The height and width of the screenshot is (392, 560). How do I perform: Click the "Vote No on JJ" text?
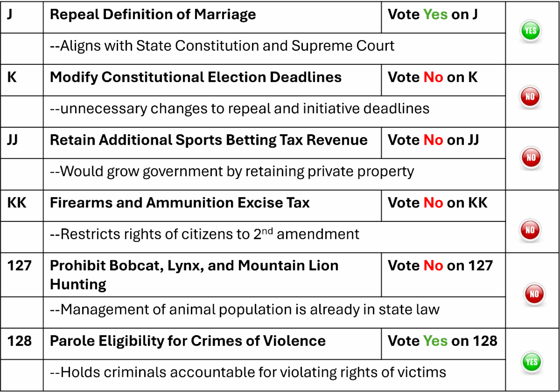coord(433,140)
